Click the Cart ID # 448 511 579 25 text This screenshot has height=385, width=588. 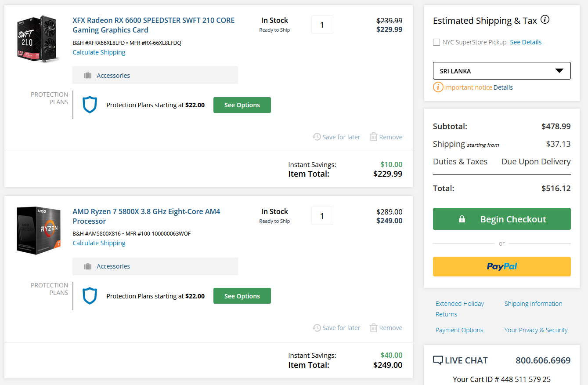pyautogui.click(x=502, y=379)
